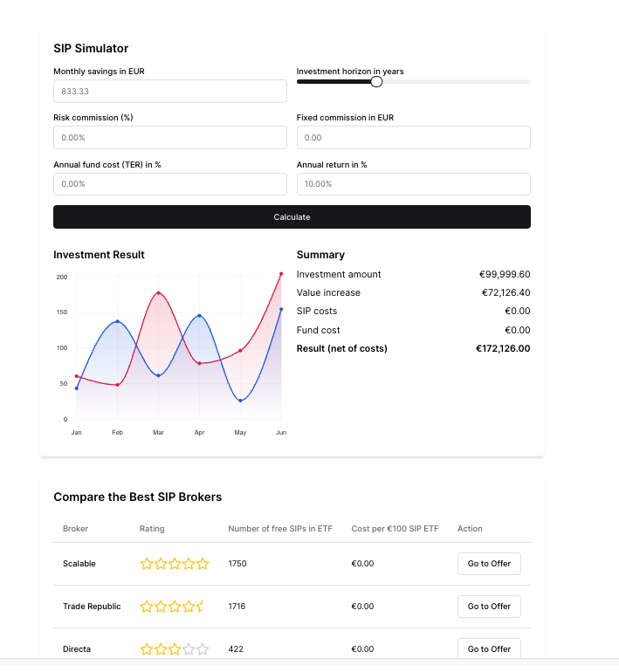The width and height of the screenshot is (619, 672).
Task: Click Directa's star rating icons
Action: [175, 649]
